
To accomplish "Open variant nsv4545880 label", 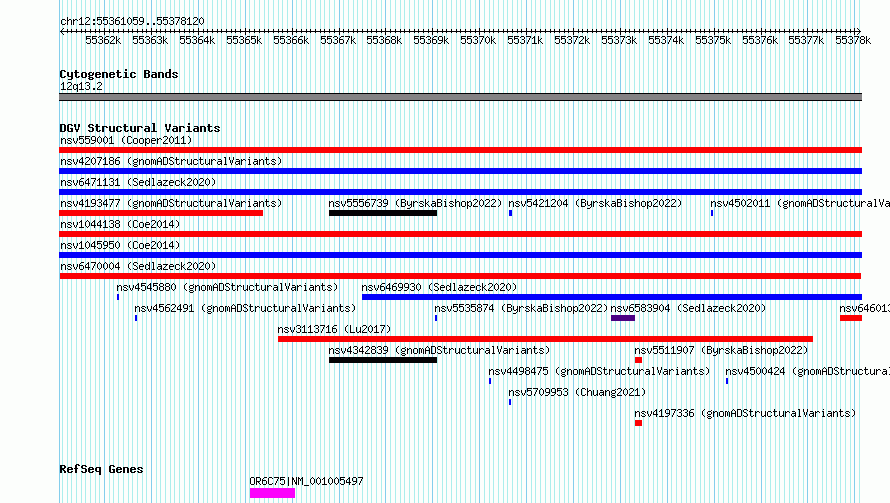I will pos(227,287).
